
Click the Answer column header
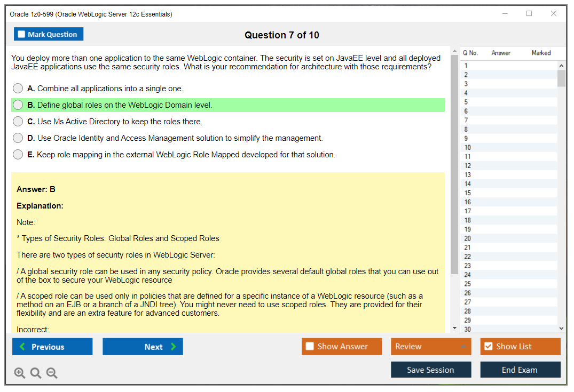tap(502, 53)
